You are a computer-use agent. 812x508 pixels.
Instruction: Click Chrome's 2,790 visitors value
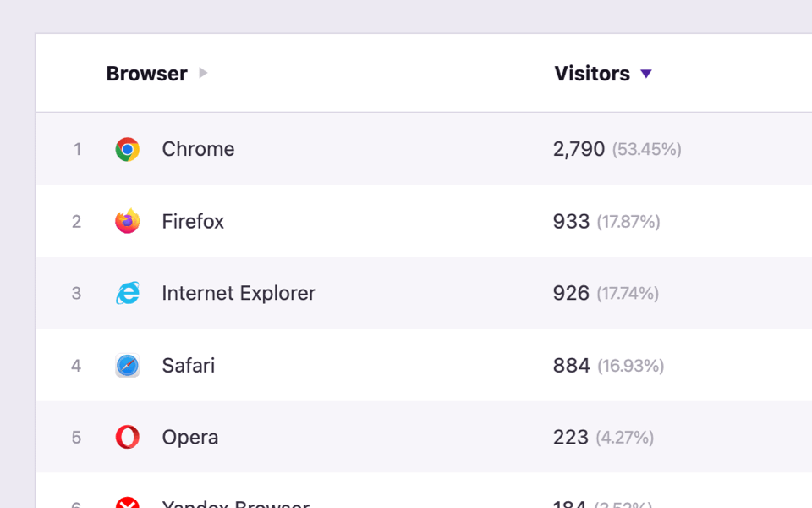pos(579,150)
